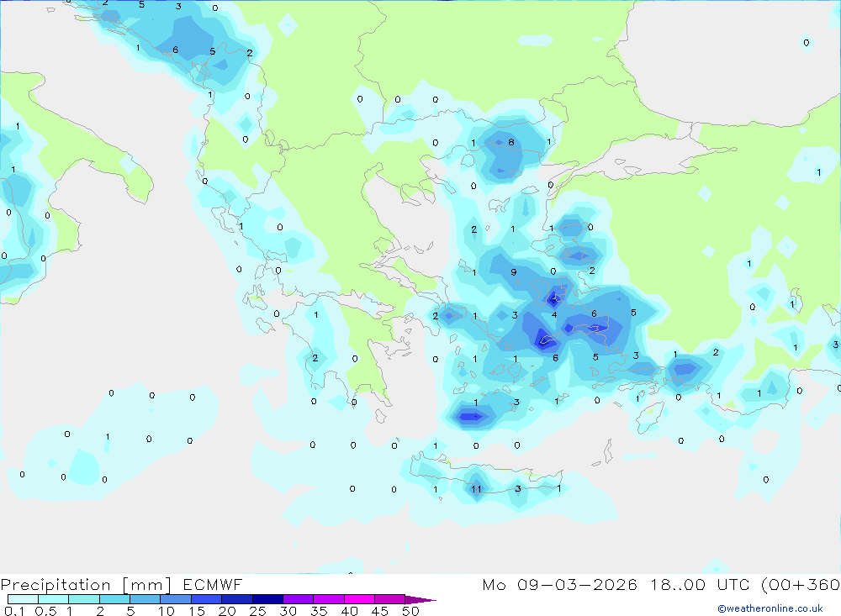This screenshot has height=616, width=841.
Task: Pick the 10–15 mm legend color swatch
Action: pyautogui.click(x=176, y=599)
